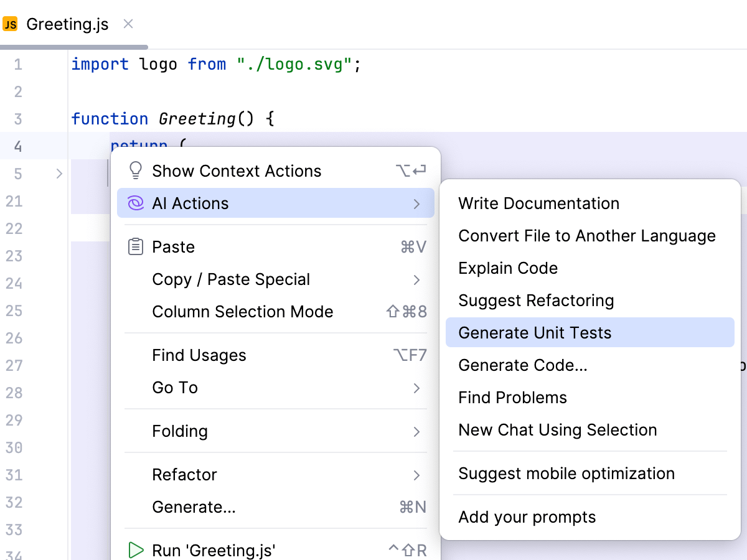
Task: Click Add your prompts
Action: pyautogui.click(x=527, y=516)
